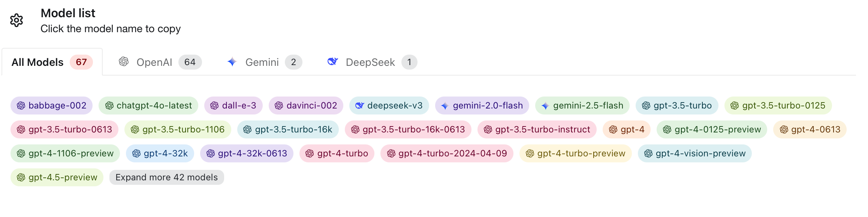
Task: Expand more 42 models
Action: [x=166, y=177]
